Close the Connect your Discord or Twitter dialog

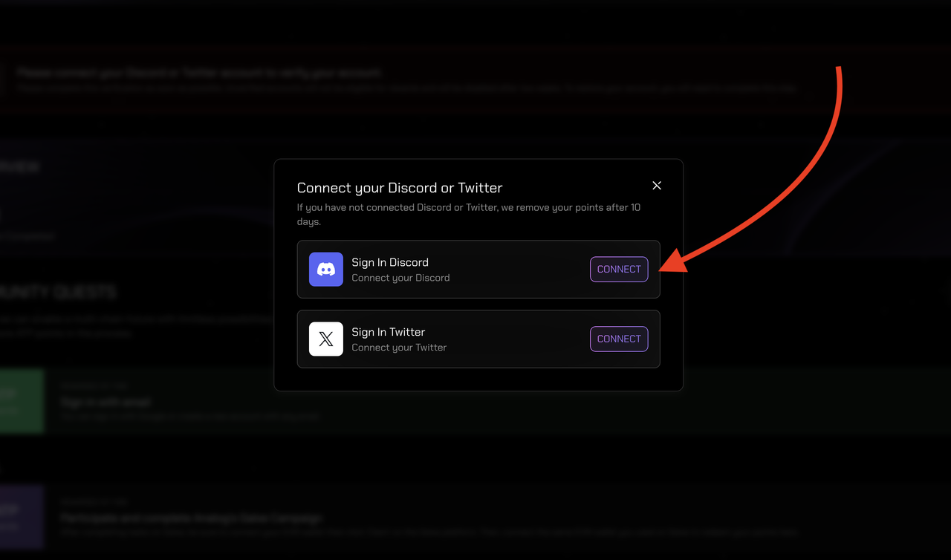click(x=656, y=186)
